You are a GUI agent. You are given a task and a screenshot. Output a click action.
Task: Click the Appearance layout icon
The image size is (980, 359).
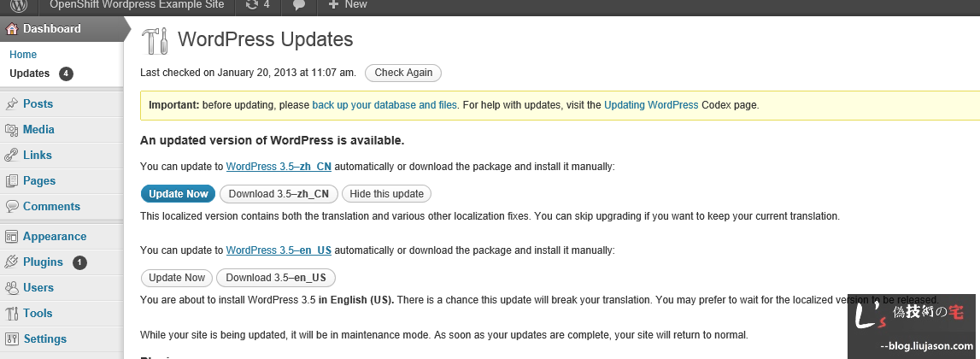point(11,237)
